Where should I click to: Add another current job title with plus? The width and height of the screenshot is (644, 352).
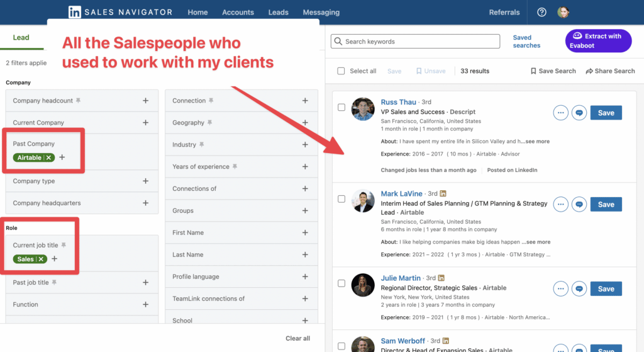tap(55, 259)
